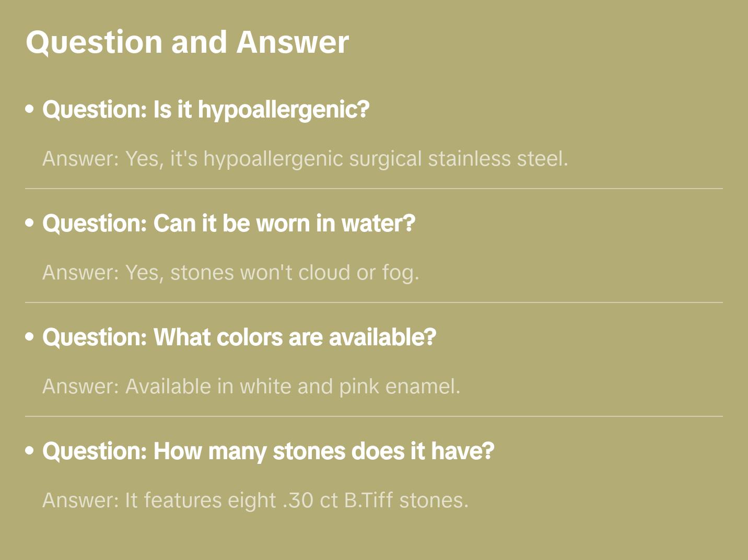The height and width of the screenshot is (560, 748).
Task: Click ".30 ct" in the stones answer
Action: coord(310,500)
